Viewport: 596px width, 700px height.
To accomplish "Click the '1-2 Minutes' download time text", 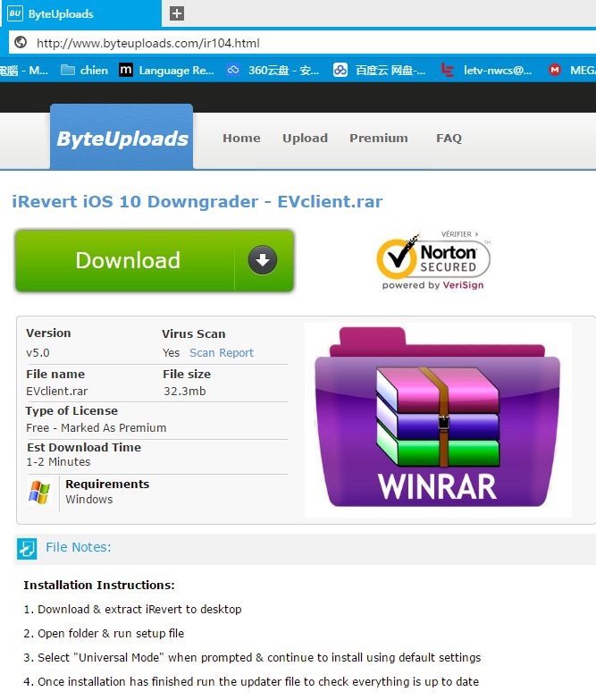I will (58, 461).
